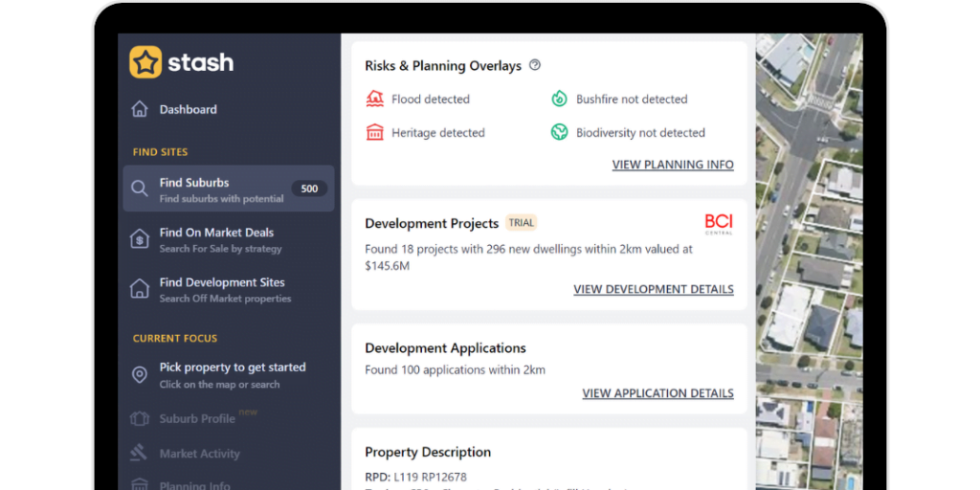980x490 pixels.
Task: Click the Find On Market Deals icon
Action: (x=140, y=239)
